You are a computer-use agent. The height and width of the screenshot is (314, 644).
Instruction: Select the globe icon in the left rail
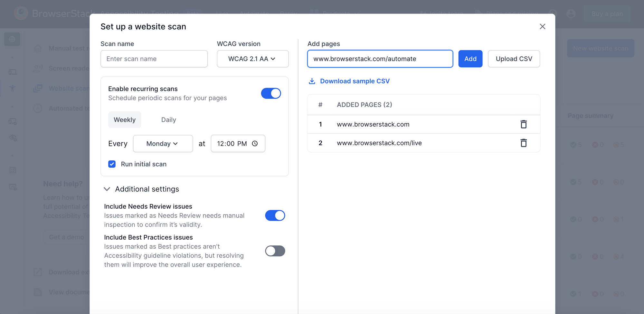coord(12,39)
